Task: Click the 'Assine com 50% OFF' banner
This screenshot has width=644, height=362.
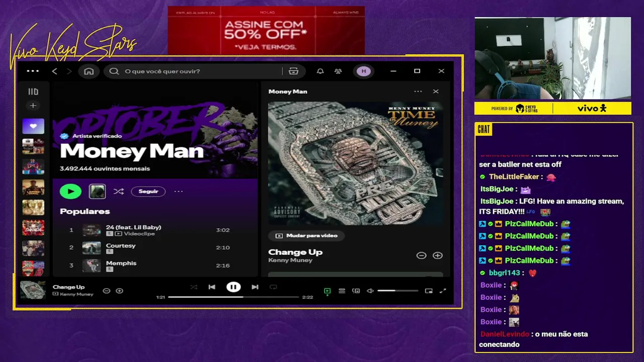Action: pos(266,30)
